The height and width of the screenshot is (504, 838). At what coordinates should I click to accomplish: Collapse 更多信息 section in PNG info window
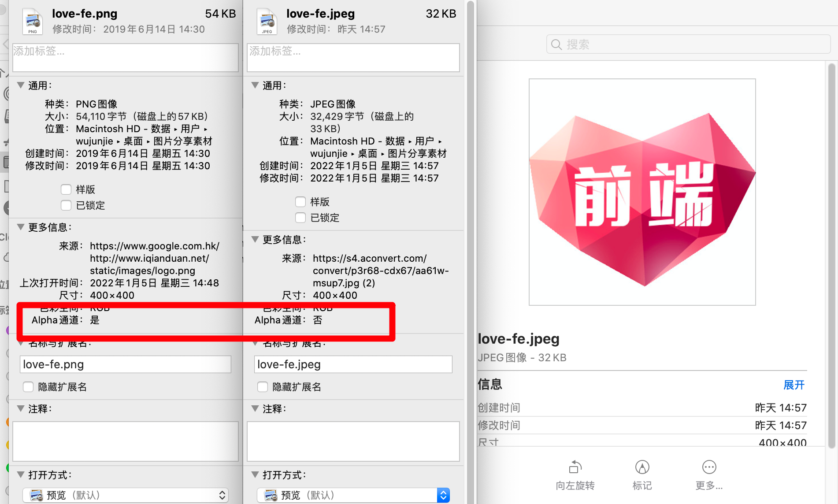point(21,227)
